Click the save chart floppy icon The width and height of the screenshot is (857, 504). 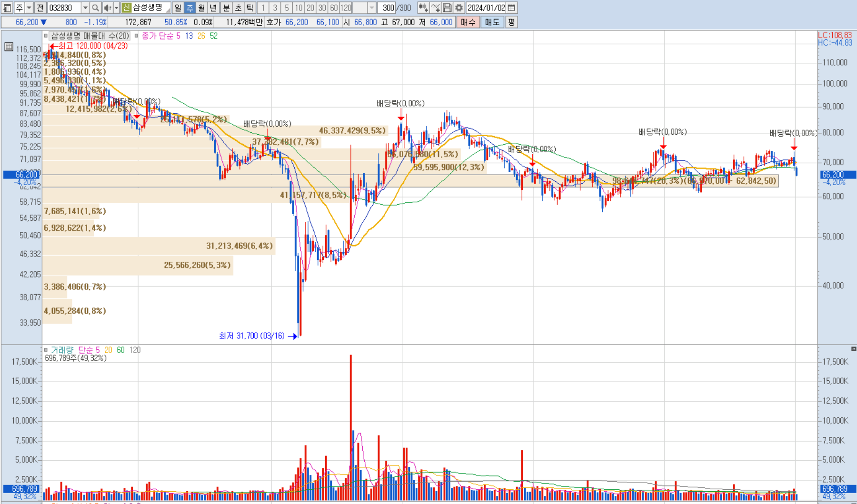(x=447, y=8)
